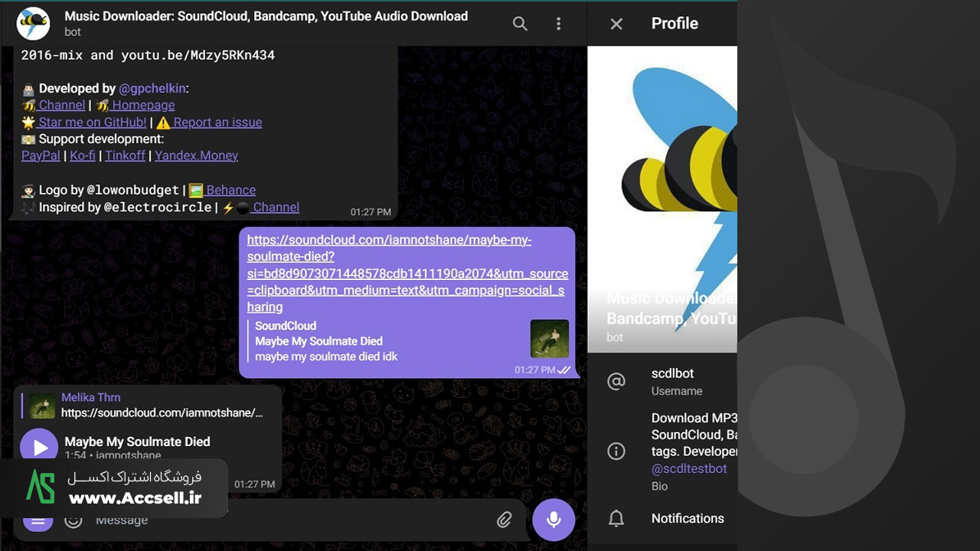Image resolution: width=980 pixels, height=551 pixels.
Task: Open the Behance logo credit link
Action: [x=230, y=190]
